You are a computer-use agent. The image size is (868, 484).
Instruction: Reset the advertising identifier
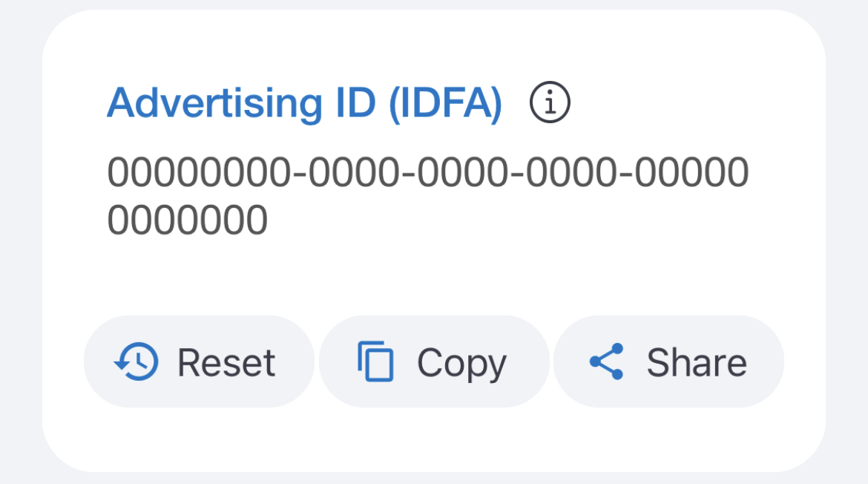[199, 362]
